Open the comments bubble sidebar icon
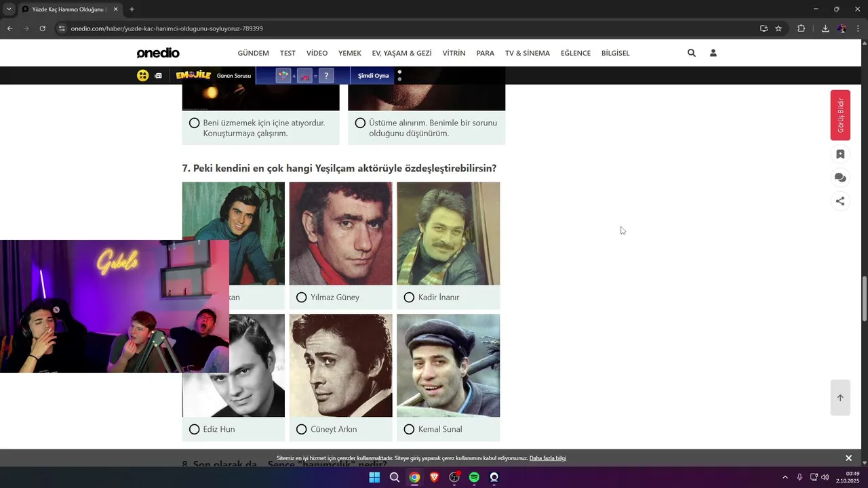The image size is (868, 488). point(840,178)
